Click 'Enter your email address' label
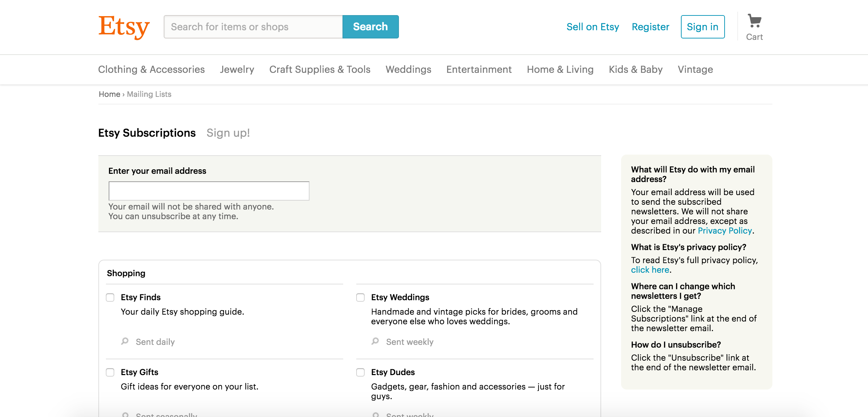The width and height of the screenshot is (868, 417). coord(157,171)
